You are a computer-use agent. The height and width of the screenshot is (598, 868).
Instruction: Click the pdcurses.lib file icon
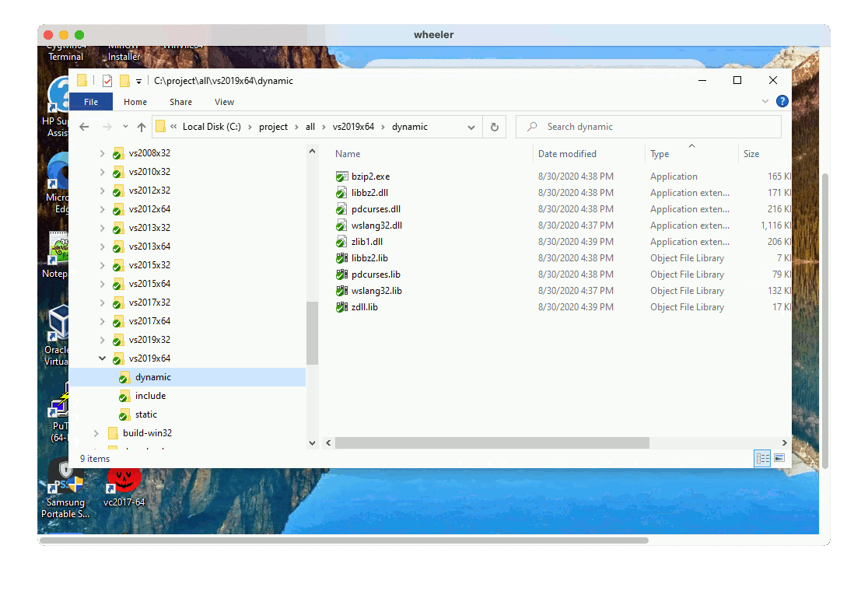[x=341, y=275]
